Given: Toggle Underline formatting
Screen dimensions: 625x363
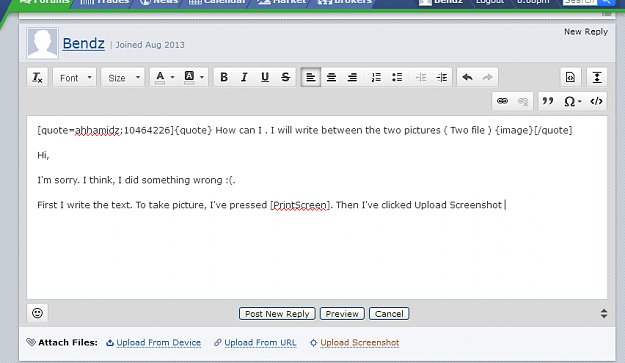Looking at the screenshot, I should [265, 77].
